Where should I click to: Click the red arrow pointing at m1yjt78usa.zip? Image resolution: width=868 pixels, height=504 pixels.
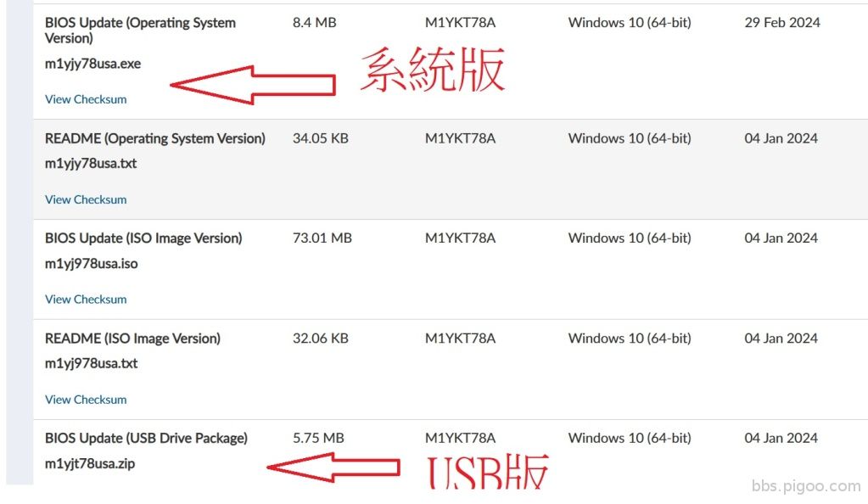click(333, 468)
